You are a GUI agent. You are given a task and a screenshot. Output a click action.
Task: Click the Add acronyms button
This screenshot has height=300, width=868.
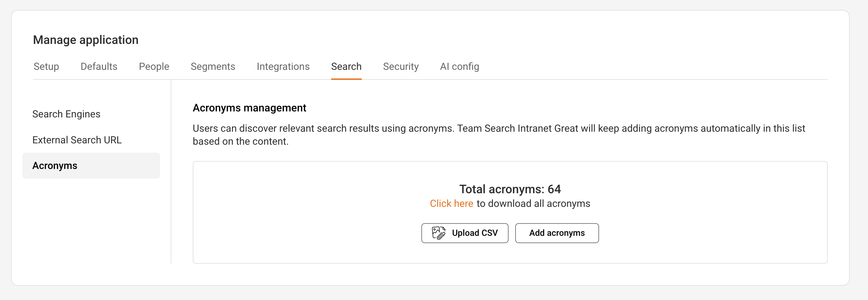[557, 233]
